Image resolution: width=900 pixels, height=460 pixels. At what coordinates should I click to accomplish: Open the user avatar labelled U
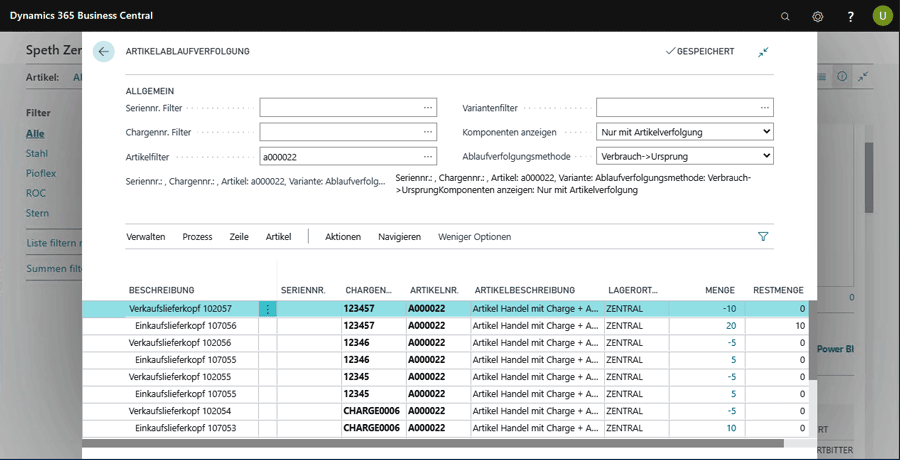pos(882,16)
